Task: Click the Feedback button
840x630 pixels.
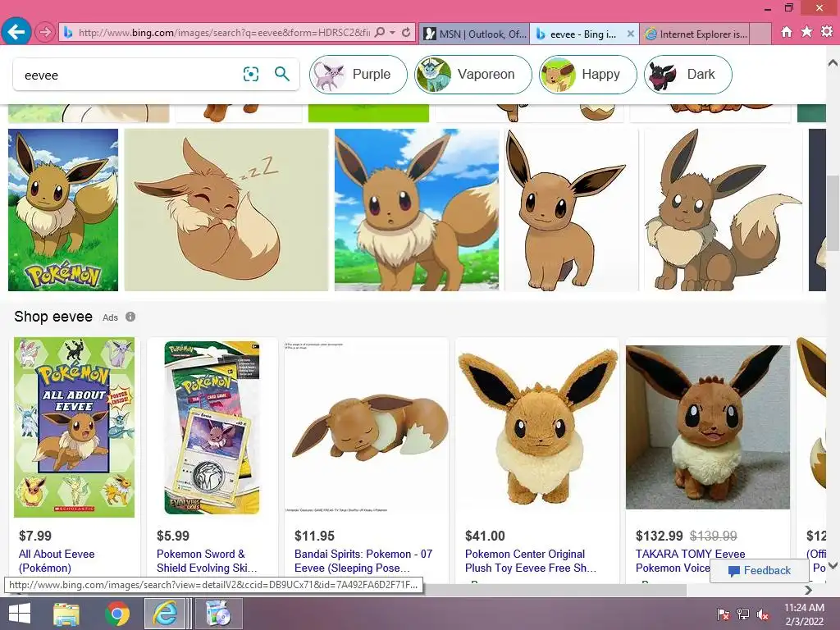Action: pos(759,571)
